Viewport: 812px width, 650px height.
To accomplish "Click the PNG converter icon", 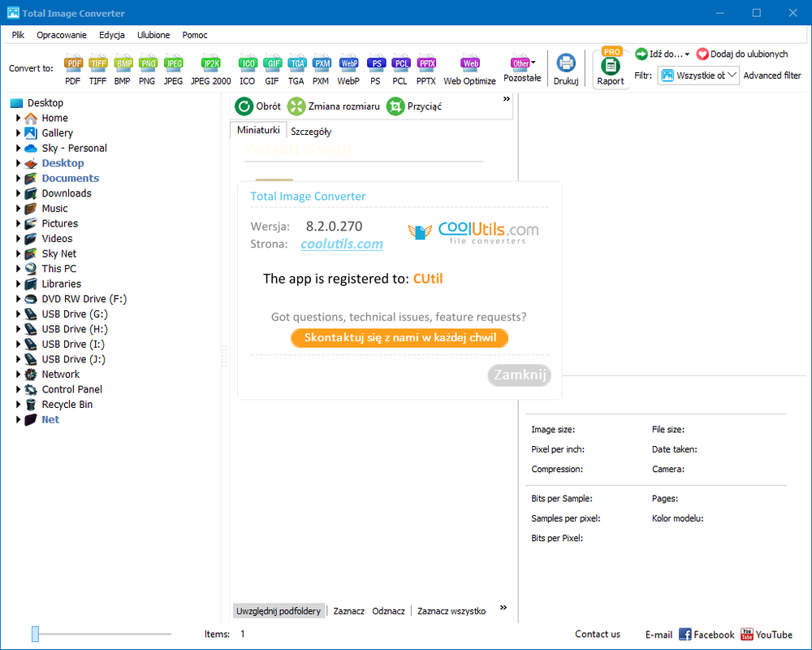I will (x=148, y=70).
